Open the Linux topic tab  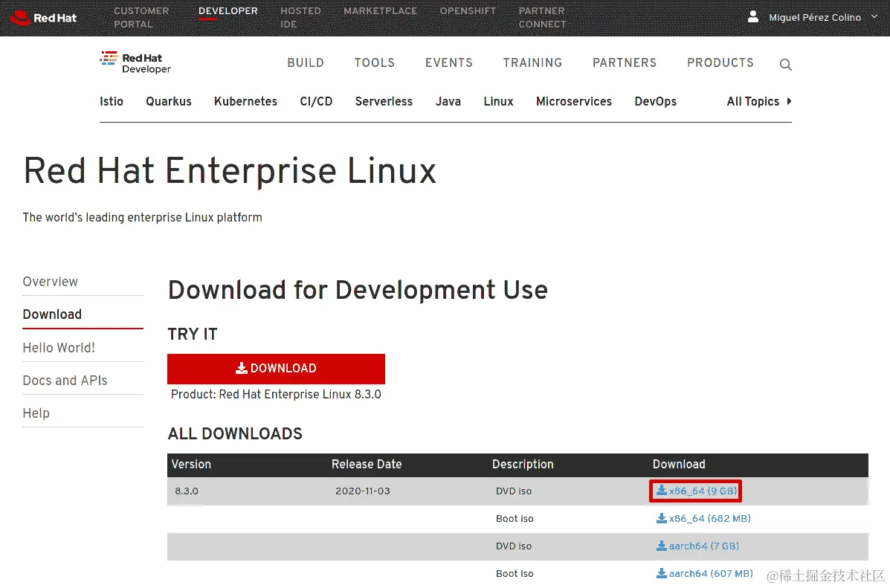pos(498,101)
